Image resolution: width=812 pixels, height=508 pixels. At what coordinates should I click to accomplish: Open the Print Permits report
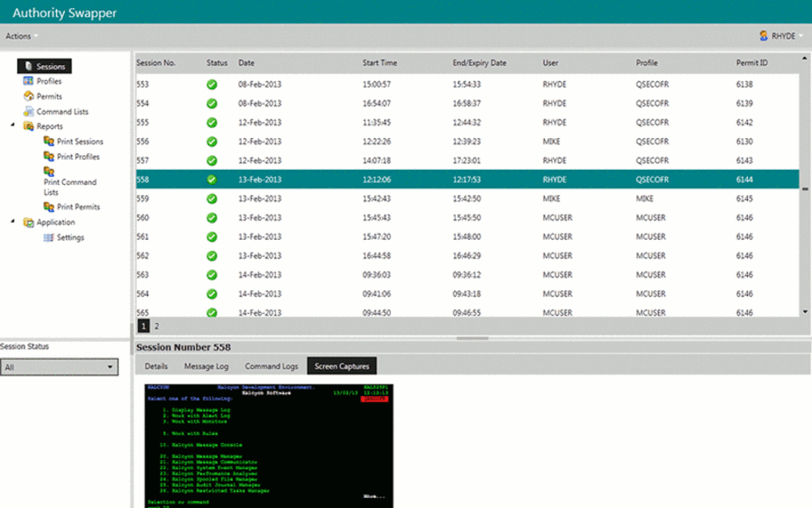click(x=78, y=207)
